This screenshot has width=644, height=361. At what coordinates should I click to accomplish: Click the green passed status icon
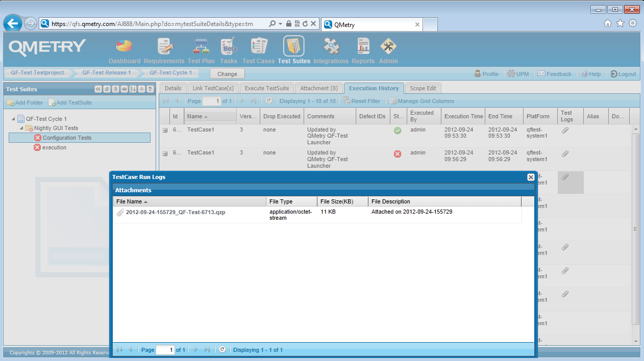click(x=398, y=131)
